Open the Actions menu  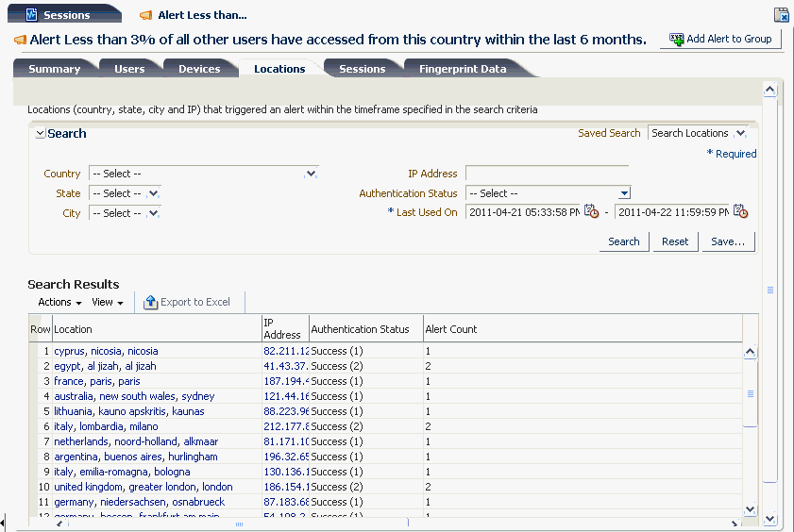tap(59, 302)
